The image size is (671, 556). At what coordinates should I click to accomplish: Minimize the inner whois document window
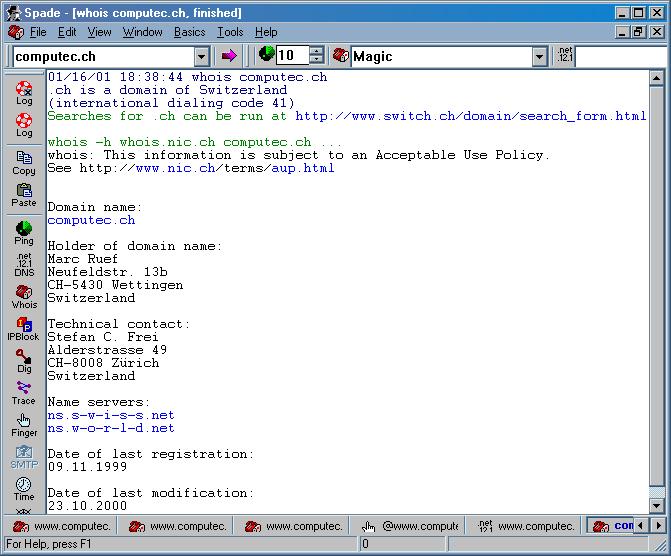pyautogui.click(x=623, y=32)
